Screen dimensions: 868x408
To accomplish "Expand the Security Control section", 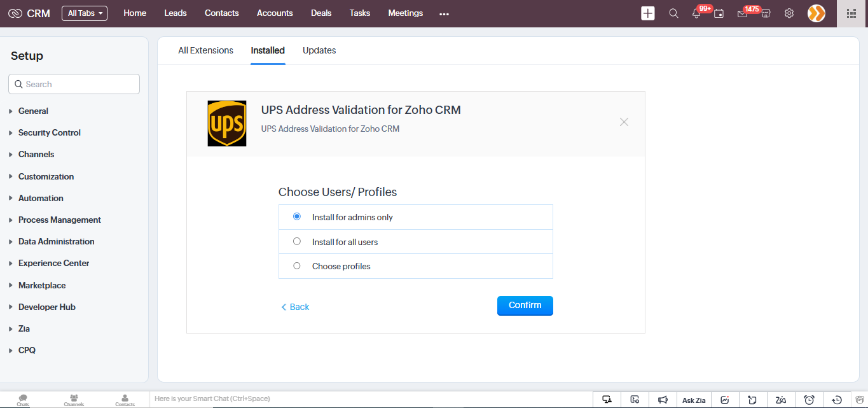I will tap(50, 132).
